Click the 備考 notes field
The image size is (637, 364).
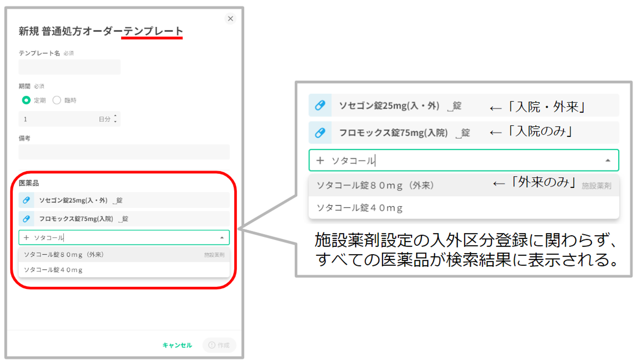coord(124,152)
